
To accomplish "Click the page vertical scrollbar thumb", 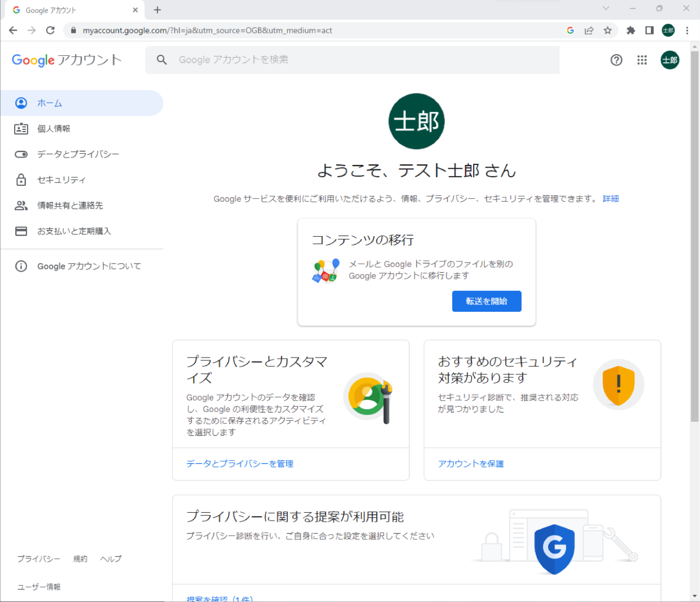I will [694, 236].
